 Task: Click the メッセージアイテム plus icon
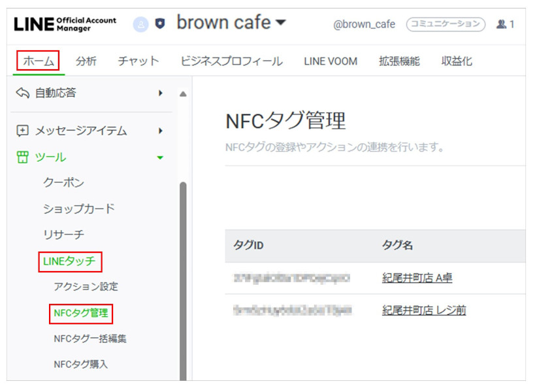[22, 131]
